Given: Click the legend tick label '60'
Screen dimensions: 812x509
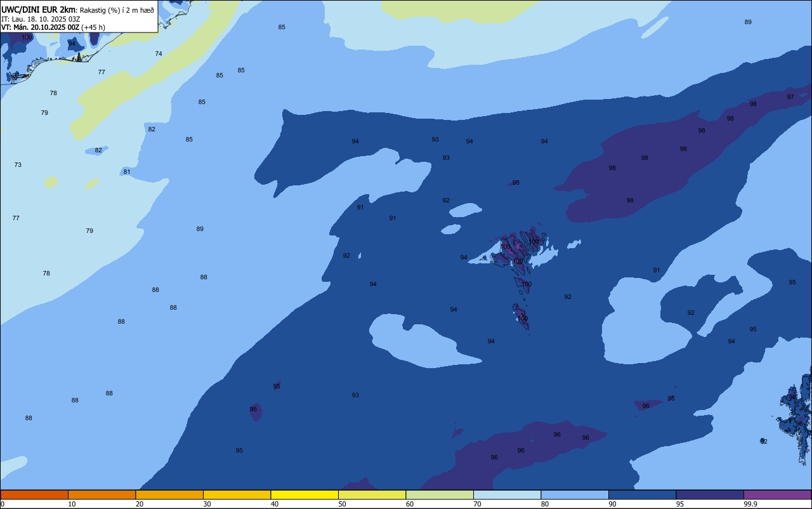Looking at the screenshot, I should pyautogui.click(x=410, y=504).
